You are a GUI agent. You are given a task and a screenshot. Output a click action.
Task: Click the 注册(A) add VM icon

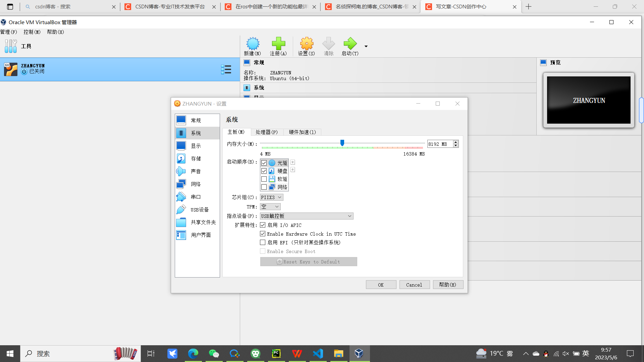point(278,46)
